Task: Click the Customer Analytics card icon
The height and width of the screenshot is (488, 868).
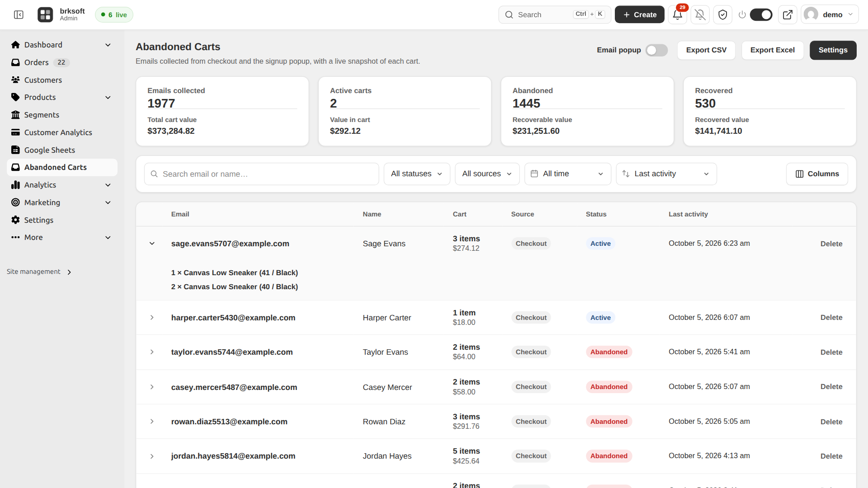Action: 15,132
